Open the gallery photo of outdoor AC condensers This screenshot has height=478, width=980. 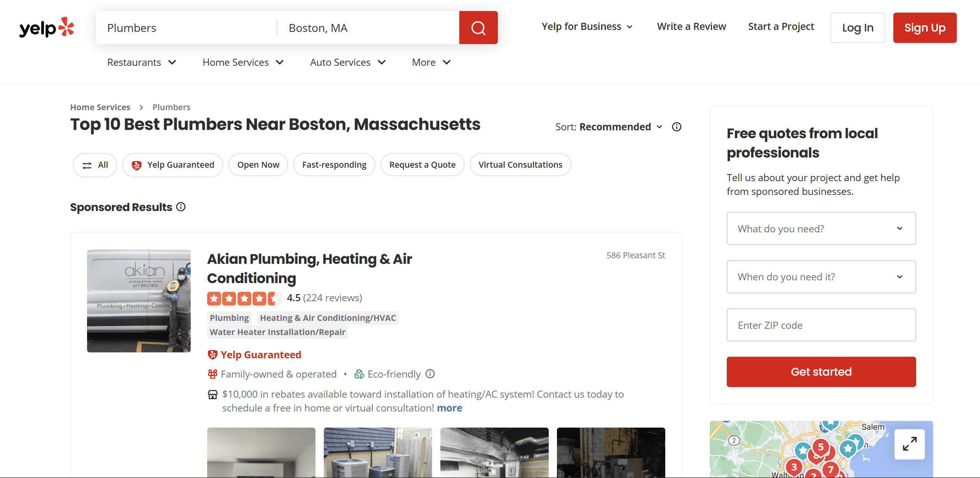[x=378, y=452]
